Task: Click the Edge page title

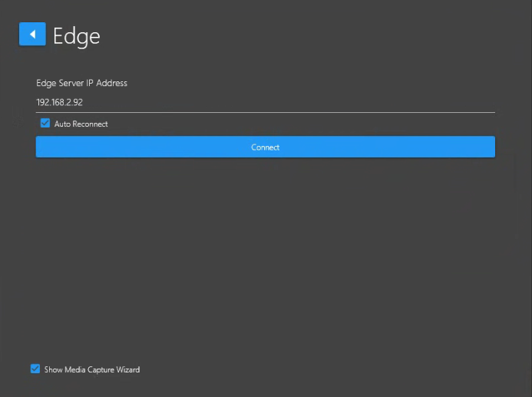Action: pyautogui.click(x=76, y=36)
